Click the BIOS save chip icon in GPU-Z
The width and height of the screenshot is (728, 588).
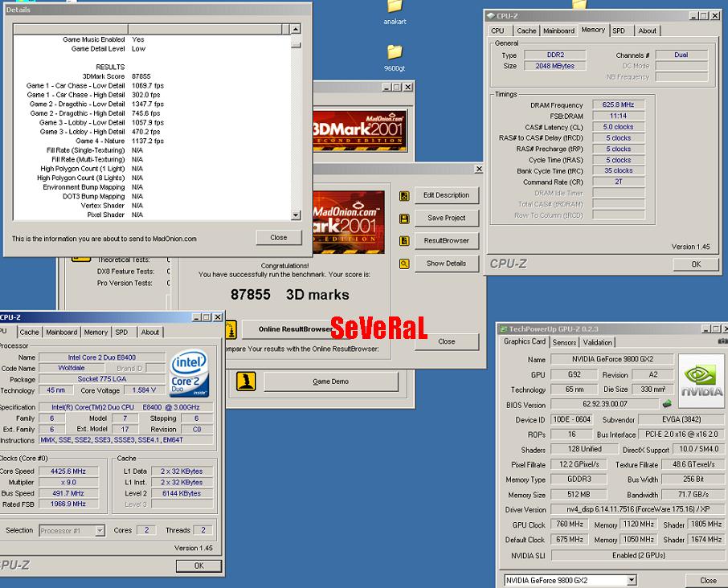(667, 404)
